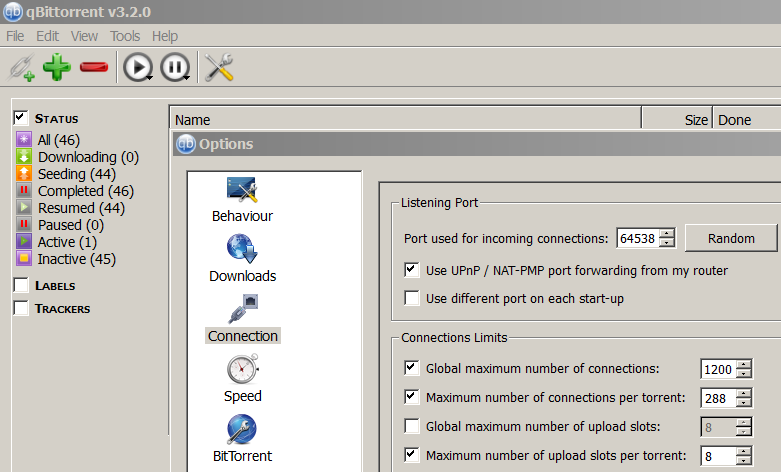Pause torrents with the pause button
The image size is (781, 472).
[174, 67]
